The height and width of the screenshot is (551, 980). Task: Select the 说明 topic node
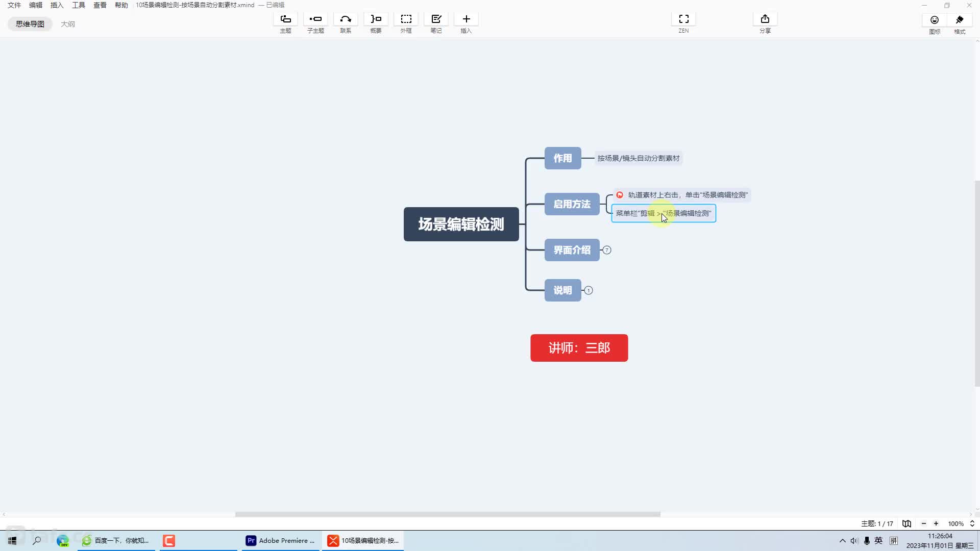(562, 290)
